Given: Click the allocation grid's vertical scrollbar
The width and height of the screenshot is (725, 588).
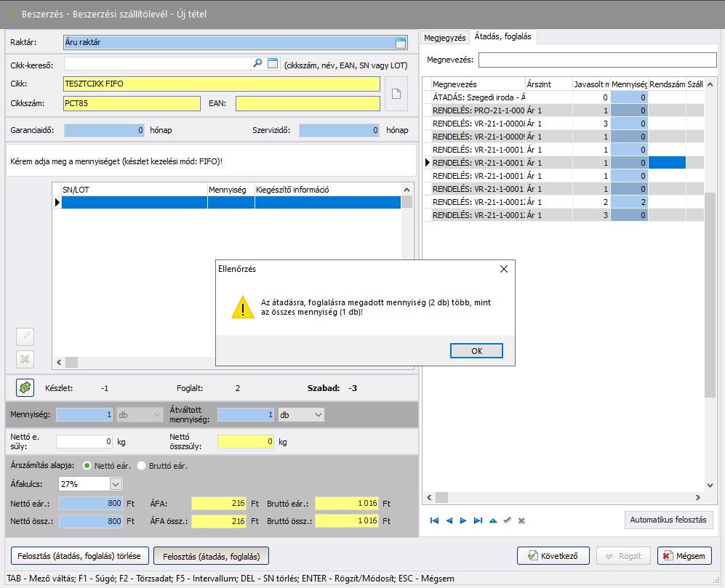Looking at the screenshot, I should pos(709,291).
